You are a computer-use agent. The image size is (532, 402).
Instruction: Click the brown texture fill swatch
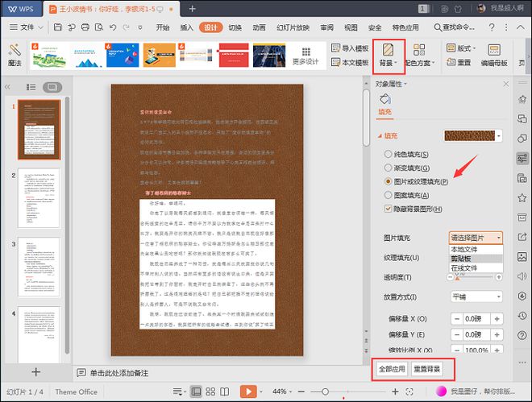pos(470,136)
